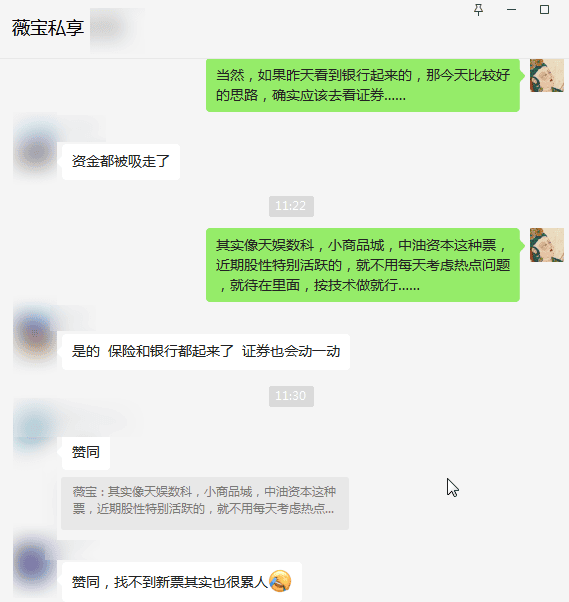Viewport: 569px width, 602px height.
Task: Minimize the chat window
Action: click(511, 10)
